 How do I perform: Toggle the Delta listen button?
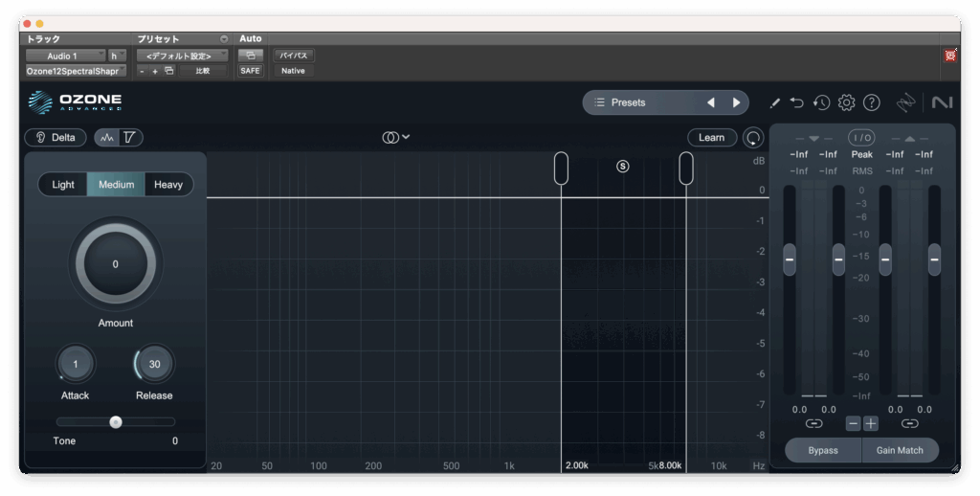pyautogui.click(x=56, y=138)
